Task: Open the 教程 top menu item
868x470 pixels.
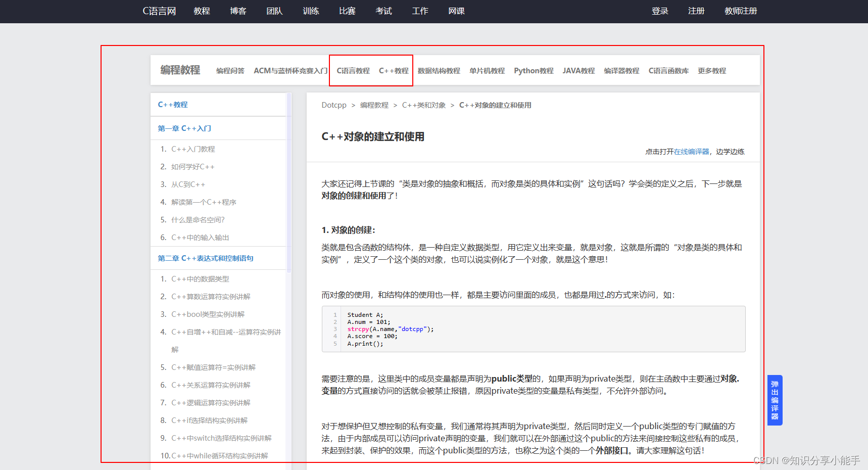Action: 202,11
